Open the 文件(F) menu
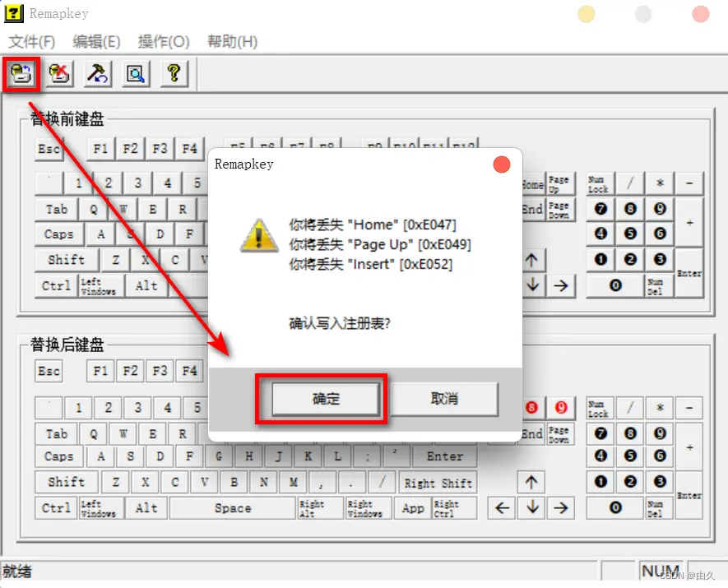The height and width of the screenshot is (588, 728). 31,42
